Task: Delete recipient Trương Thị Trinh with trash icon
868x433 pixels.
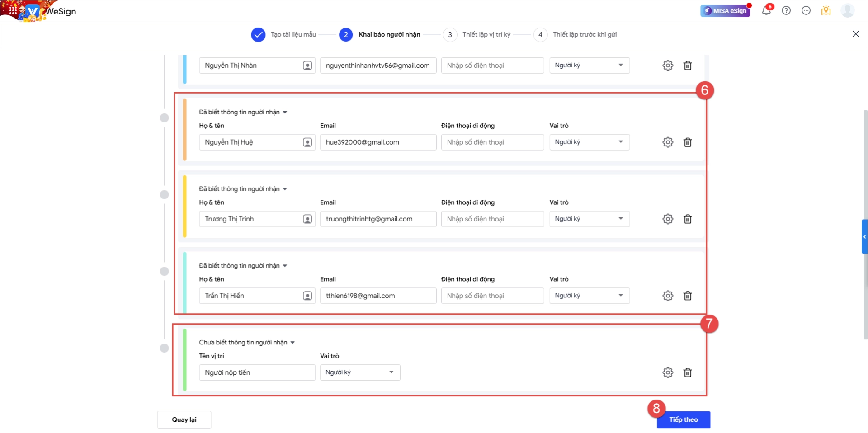Action: click(688, 219)
